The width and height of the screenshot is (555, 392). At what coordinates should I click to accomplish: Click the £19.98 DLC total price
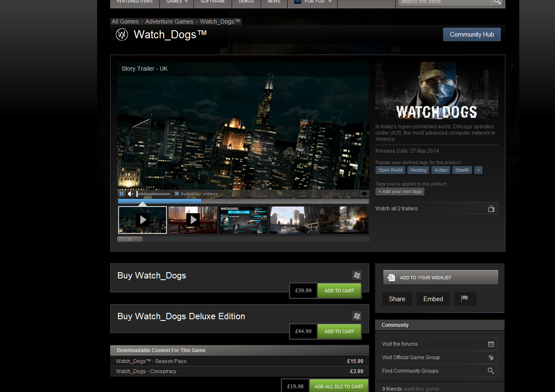295,387
